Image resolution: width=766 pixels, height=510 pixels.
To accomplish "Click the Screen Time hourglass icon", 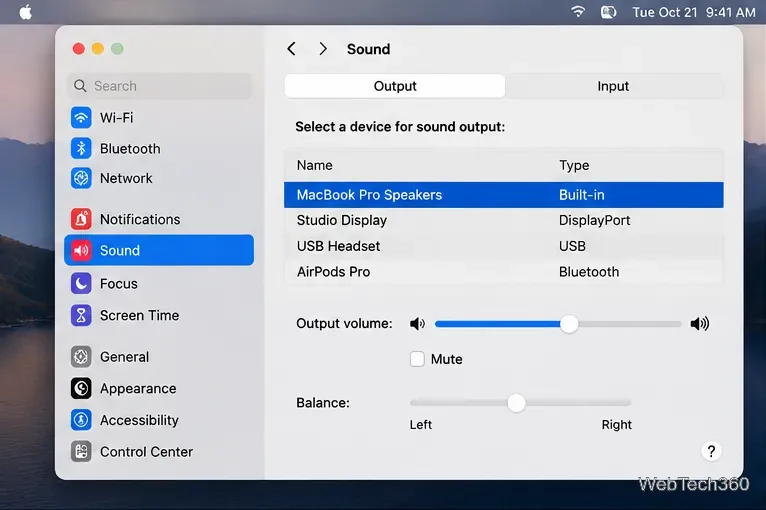I will (81, 316).
